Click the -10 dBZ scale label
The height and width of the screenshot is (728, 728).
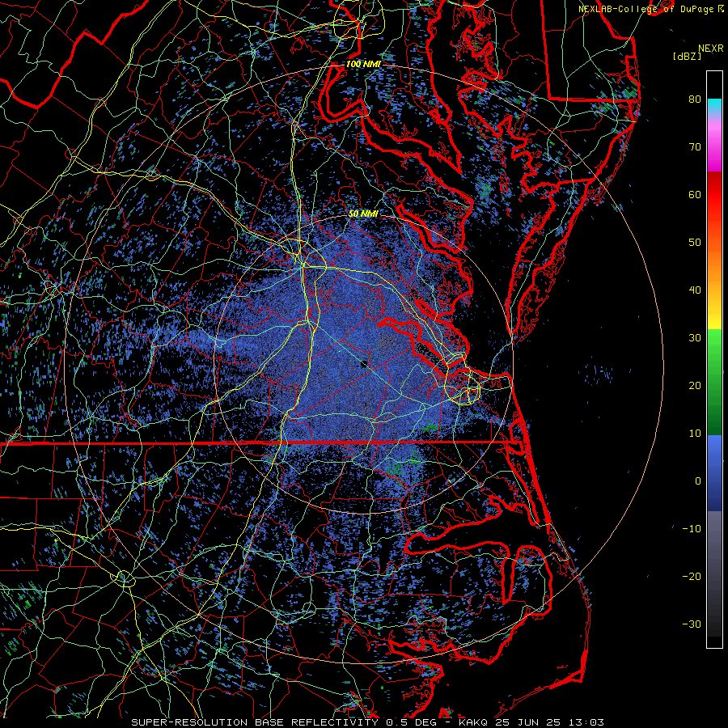(x=692, y=528)
